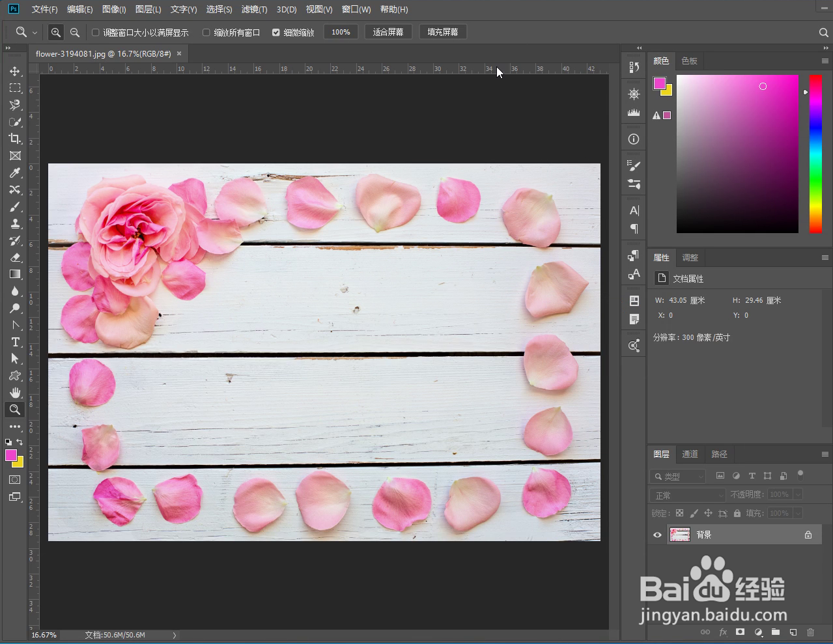Delete layer using trash icon

click(x=810, y=632)
